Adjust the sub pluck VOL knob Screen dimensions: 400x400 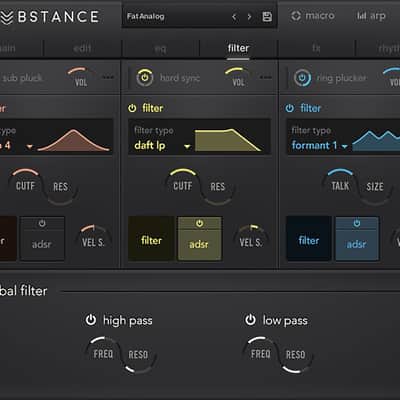[81, 78]
